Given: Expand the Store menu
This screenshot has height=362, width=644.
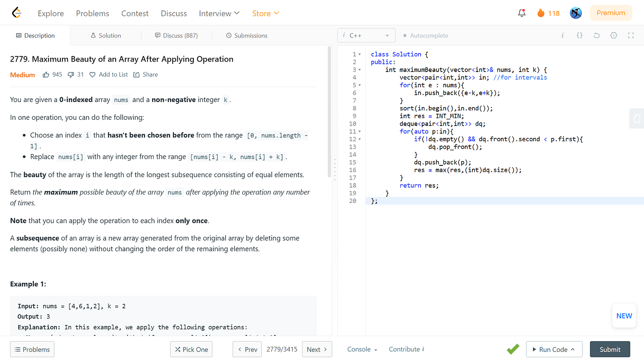Looking at the screenshot, I should 265,13.
